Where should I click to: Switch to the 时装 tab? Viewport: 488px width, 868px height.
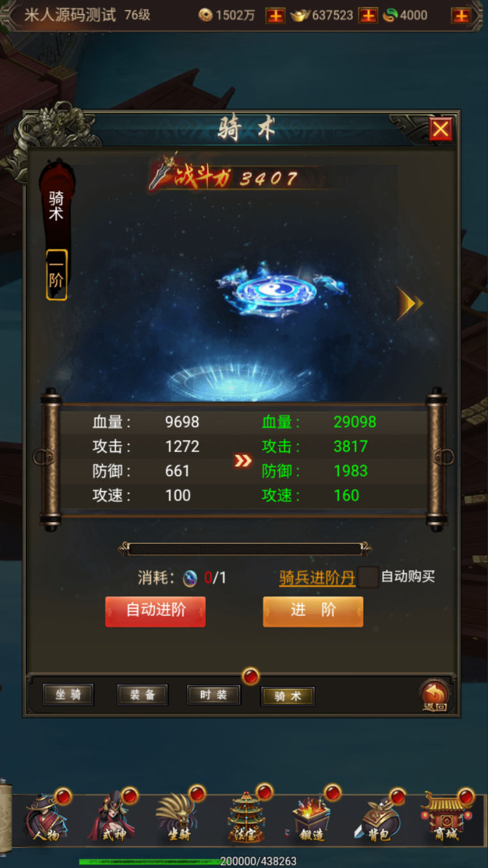[x=214, y=695]
